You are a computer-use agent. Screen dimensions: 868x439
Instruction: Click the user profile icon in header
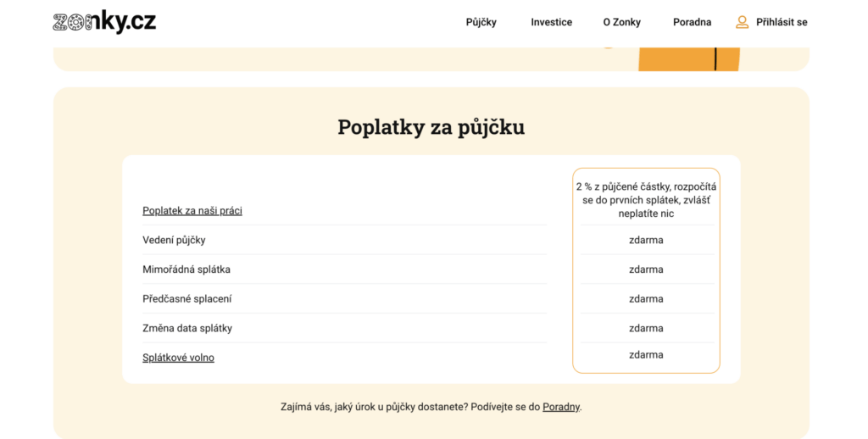(742, 22)
